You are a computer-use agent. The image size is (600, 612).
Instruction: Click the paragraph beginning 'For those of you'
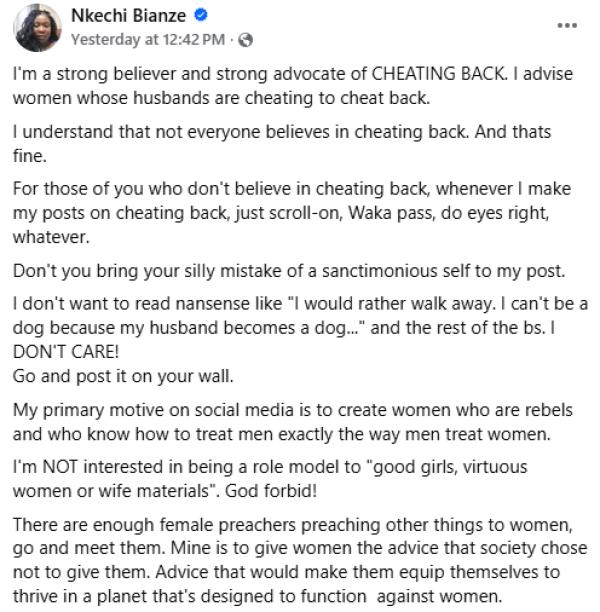point(292,213)
